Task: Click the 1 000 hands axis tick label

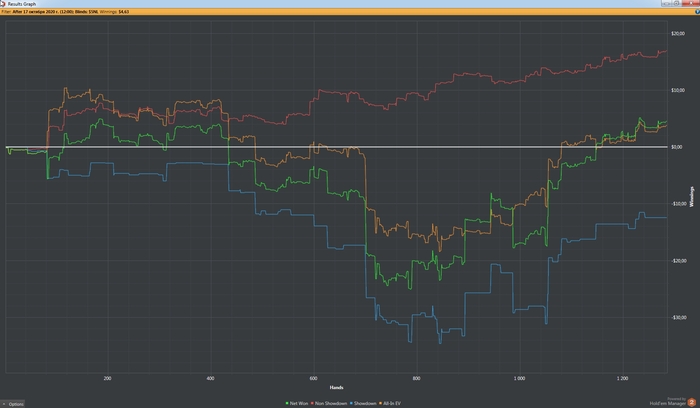Action: (x=519, y=378)
